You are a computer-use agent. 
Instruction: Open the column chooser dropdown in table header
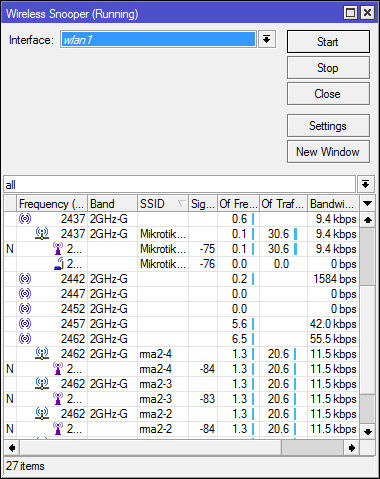tap(367, 203)
